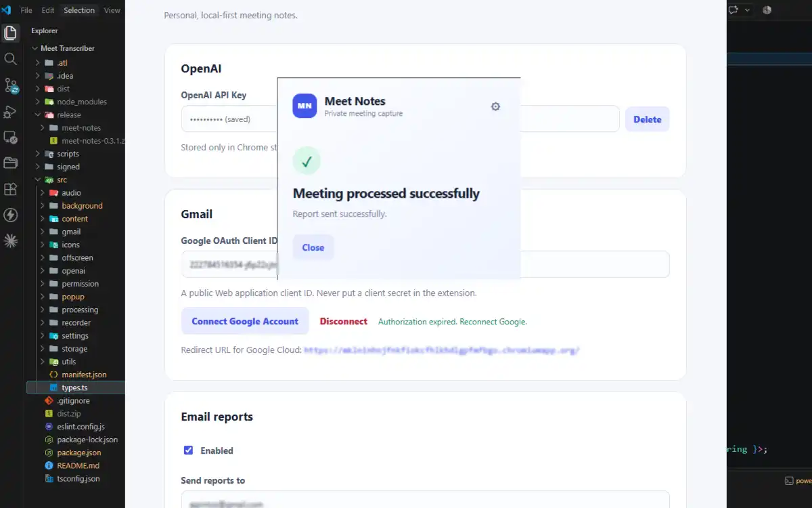Viewport: 812px width, 508px height.
Task: Open the chat icon in title bar
Action: pyautogui.click(x=733, y=10)
